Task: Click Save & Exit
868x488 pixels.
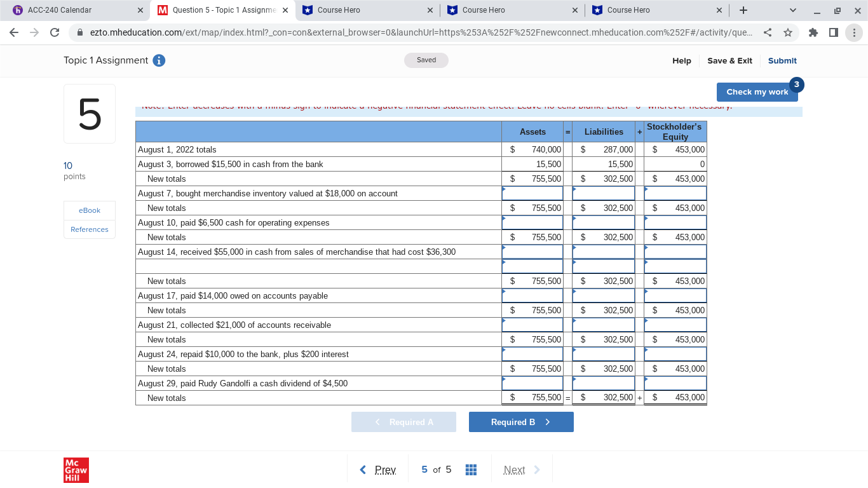Action: (729, 60)
